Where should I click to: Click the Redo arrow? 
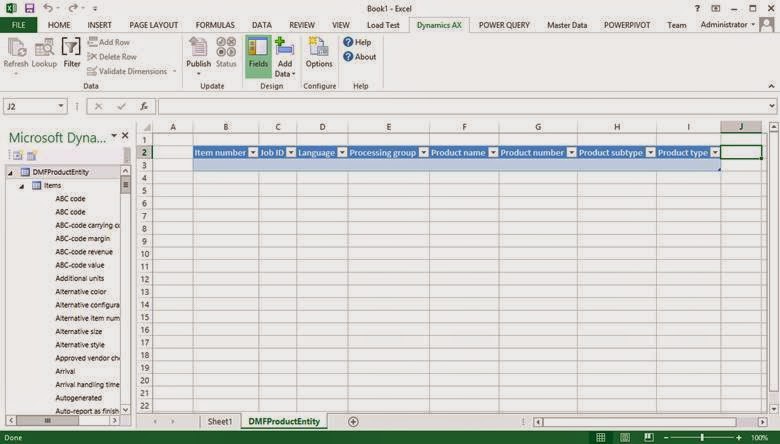pyautogui.click(x=73, y=8)
